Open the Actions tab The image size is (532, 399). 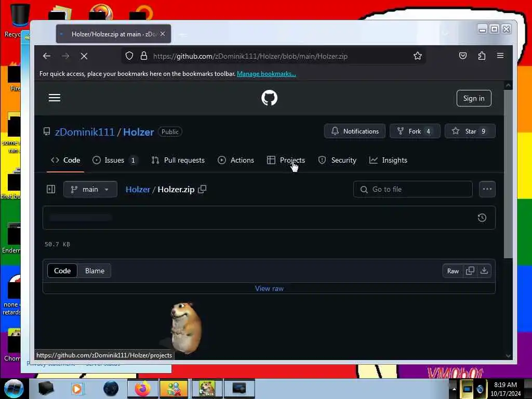[x=236, y=160]
